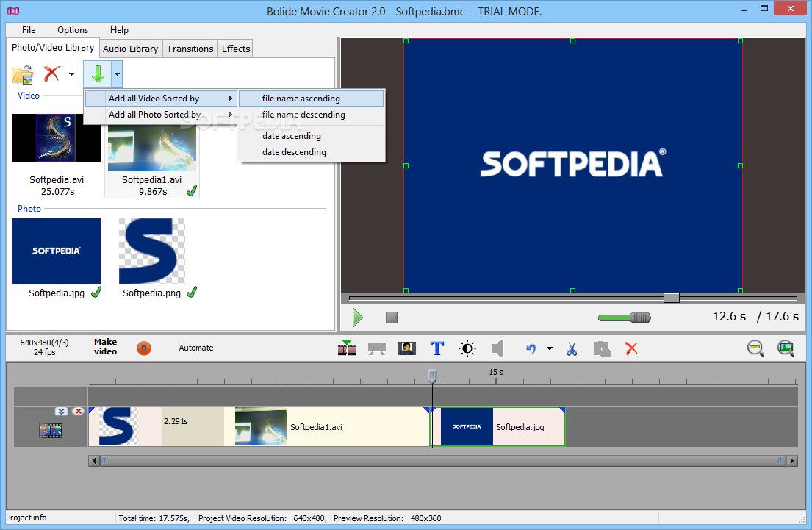Click the red X delete clip icon
The image size is (812, 530).
coord(632,348)
